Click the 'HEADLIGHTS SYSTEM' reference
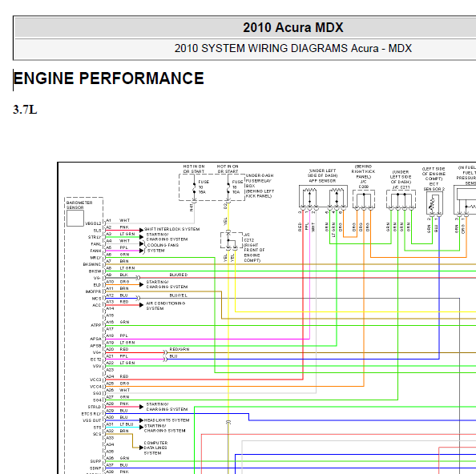 tap(167, 420)
